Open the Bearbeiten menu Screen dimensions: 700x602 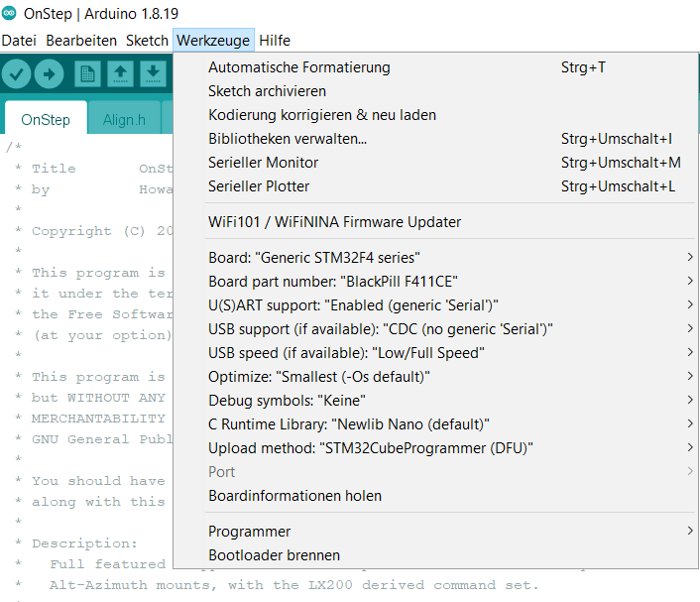click(x=81, y=41)
